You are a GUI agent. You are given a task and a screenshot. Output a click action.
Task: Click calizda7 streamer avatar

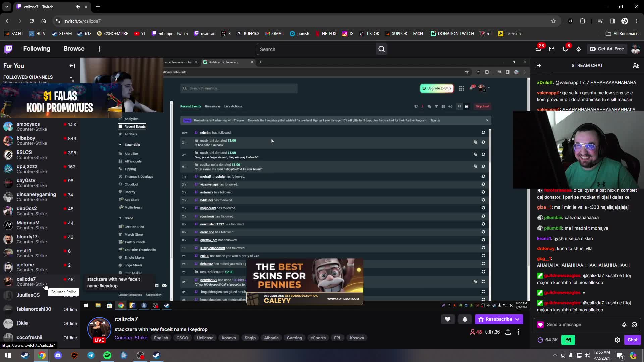[99, 328]
